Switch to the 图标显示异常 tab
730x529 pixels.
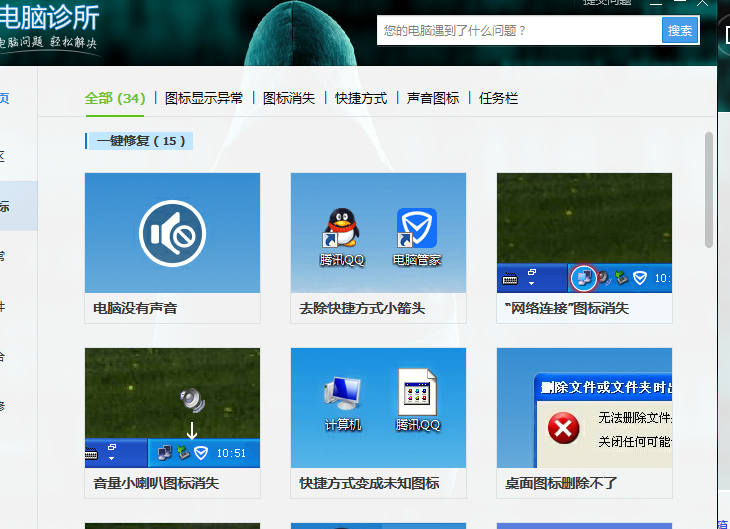coord(204,98)
